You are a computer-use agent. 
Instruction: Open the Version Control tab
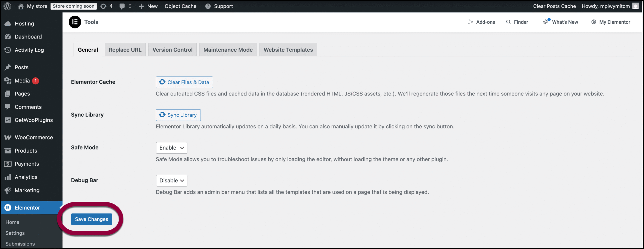[x=172, y=50]
